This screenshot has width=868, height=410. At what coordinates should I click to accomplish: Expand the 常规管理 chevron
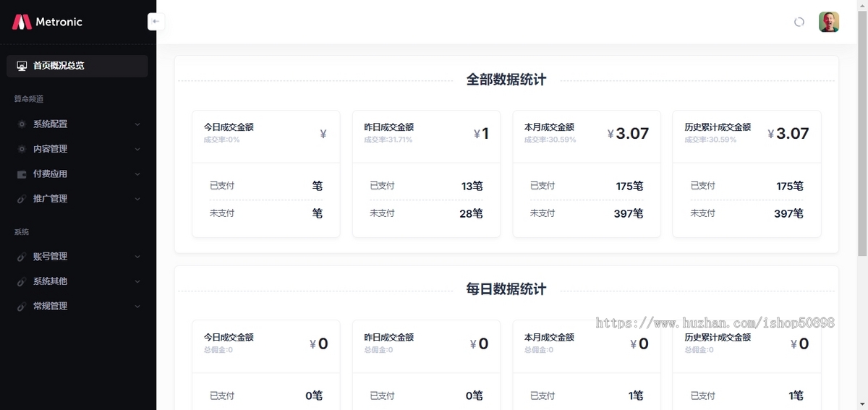(137, 307)
